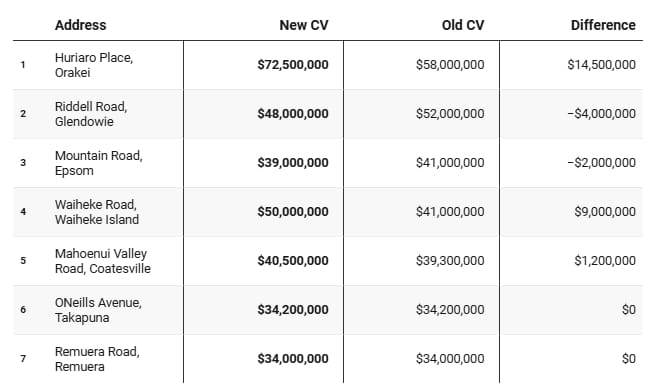Click the $72,500,000 New CV value
Viewport: 652px width, 389px height.
tap(293, 65)
